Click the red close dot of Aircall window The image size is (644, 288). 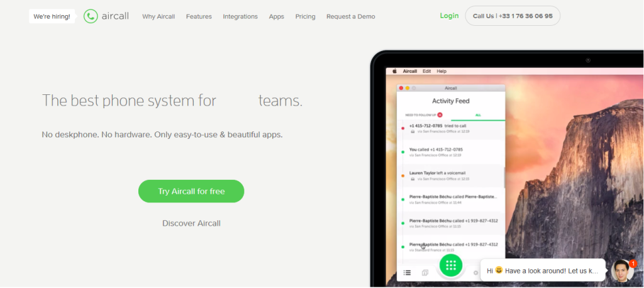tap(401, 88)
